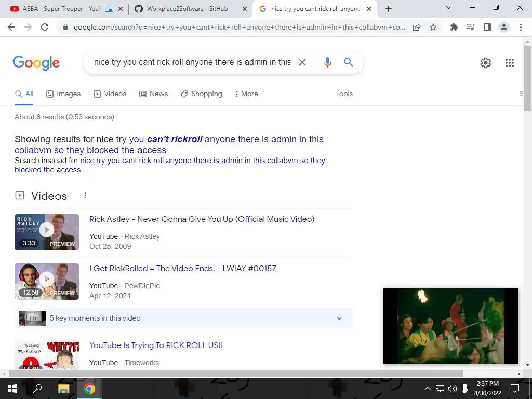Open the Google apps grid
The image size is (532, 399).
coord(509,63)
